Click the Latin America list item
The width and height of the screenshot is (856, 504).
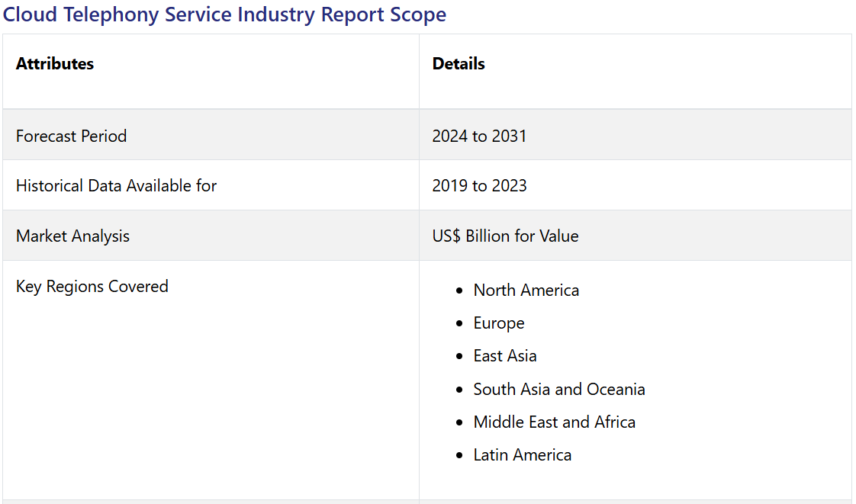pyautogui.click(x=523, y=455)
